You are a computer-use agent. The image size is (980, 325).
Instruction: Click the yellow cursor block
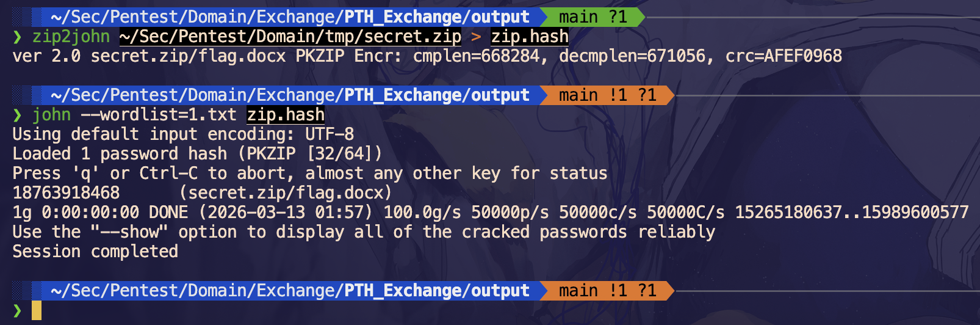pyautogui.click(x=37, y=310)
